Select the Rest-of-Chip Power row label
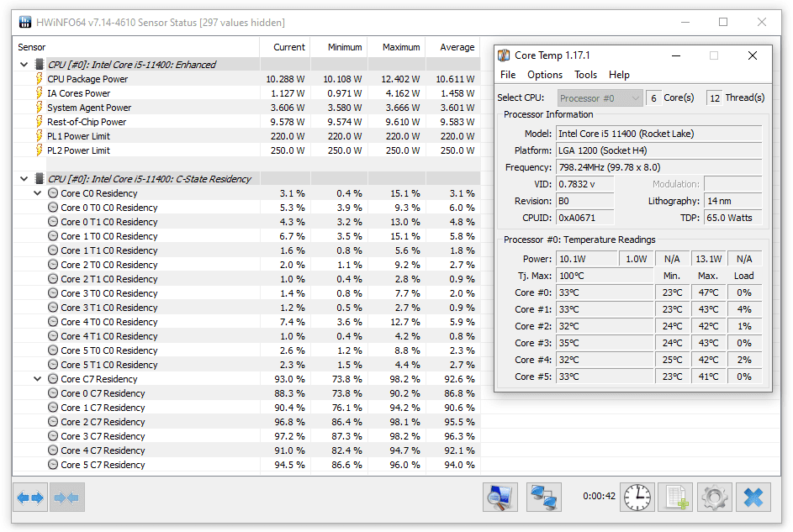Screen dimensions: 793x532 87,122
